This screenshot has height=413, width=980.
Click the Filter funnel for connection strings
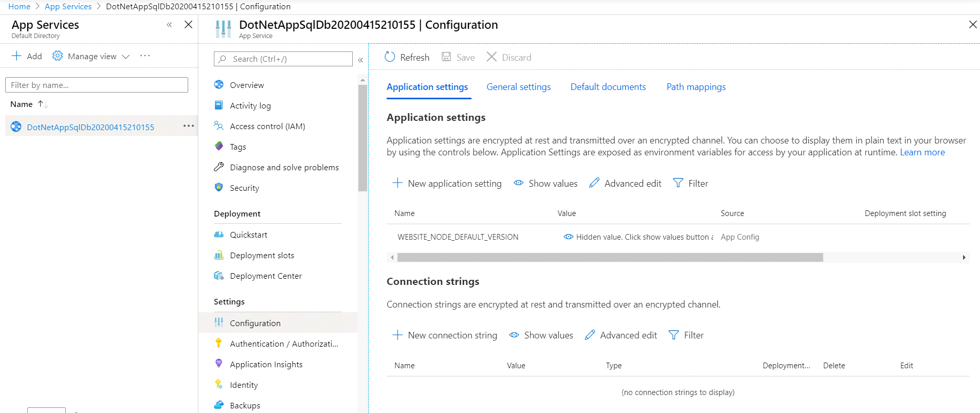674,335
